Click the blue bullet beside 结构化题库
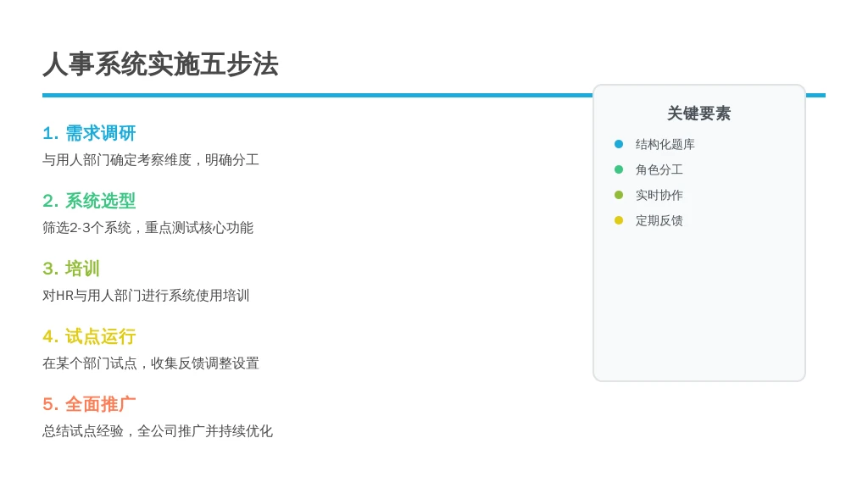The height and width of the screenshot is (488, 868). pyautogui.click(x=619, y=144)
